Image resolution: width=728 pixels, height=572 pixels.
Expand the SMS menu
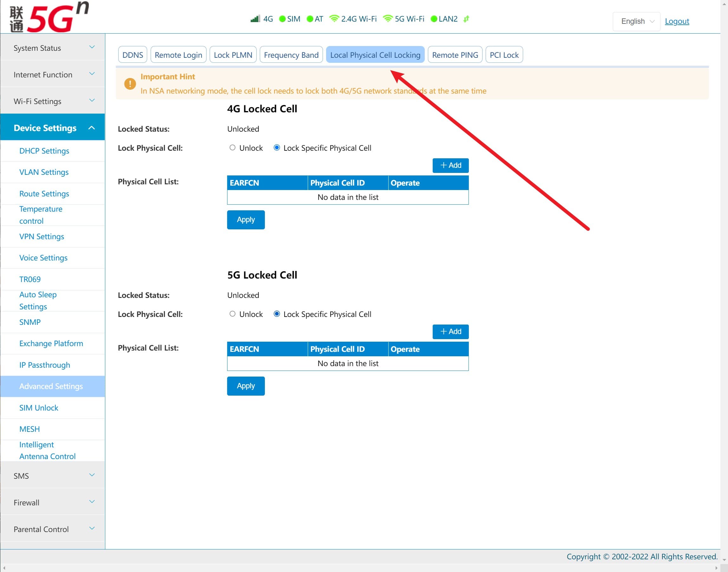(x=53, y=475)
